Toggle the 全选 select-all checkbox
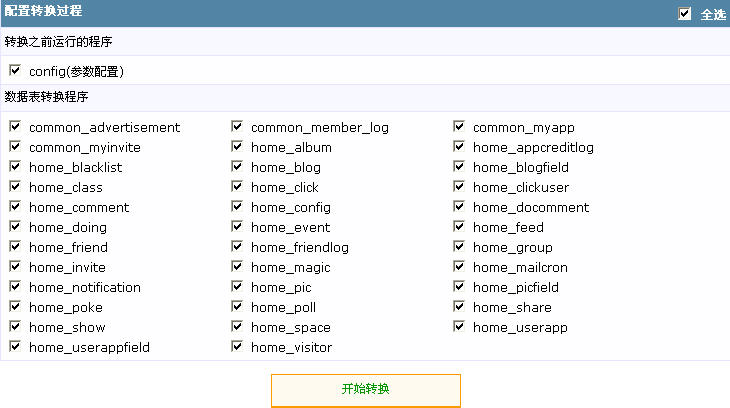Image resolution: width=730 pixels, height=408 pixels. (x=685, y=14)
